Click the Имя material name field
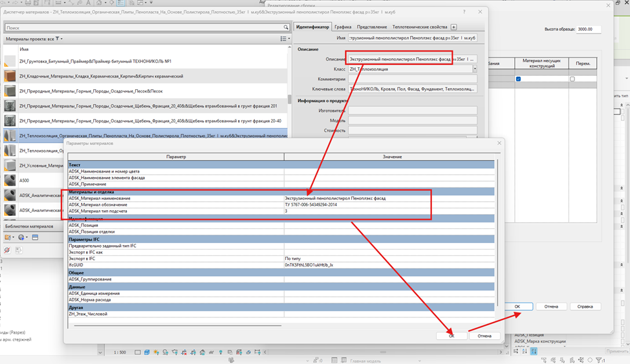630x364 pixels. click(413, 37)
